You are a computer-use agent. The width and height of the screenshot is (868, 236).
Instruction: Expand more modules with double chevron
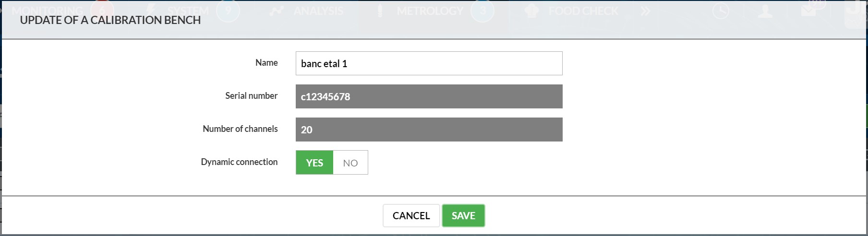645,11
